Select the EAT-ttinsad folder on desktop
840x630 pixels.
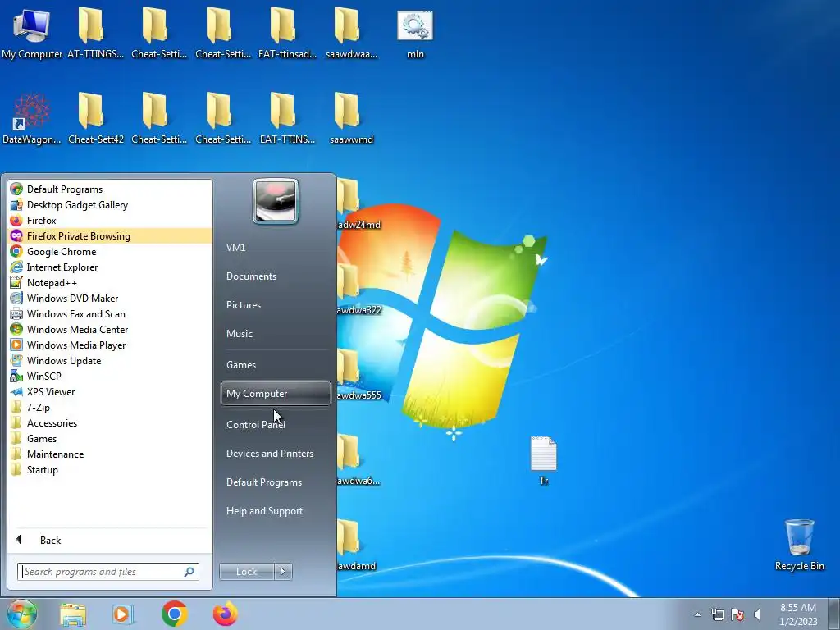point(287,33)
